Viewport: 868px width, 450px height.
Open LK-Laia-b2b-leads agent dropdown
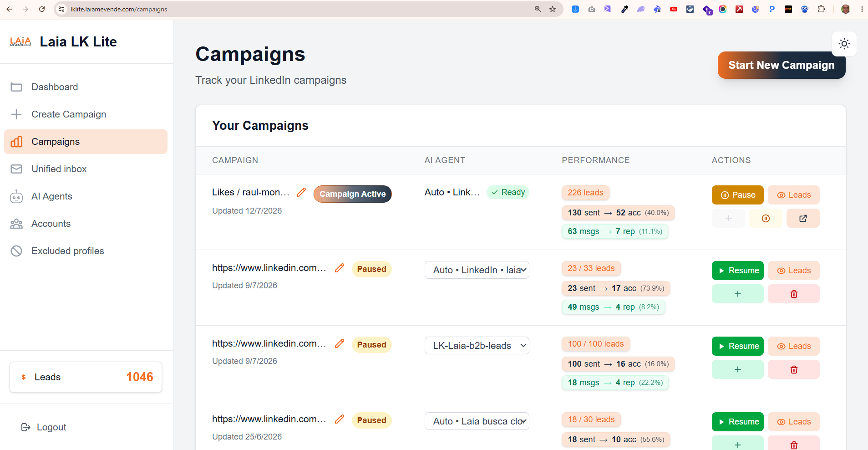click(x=477, y=346)
